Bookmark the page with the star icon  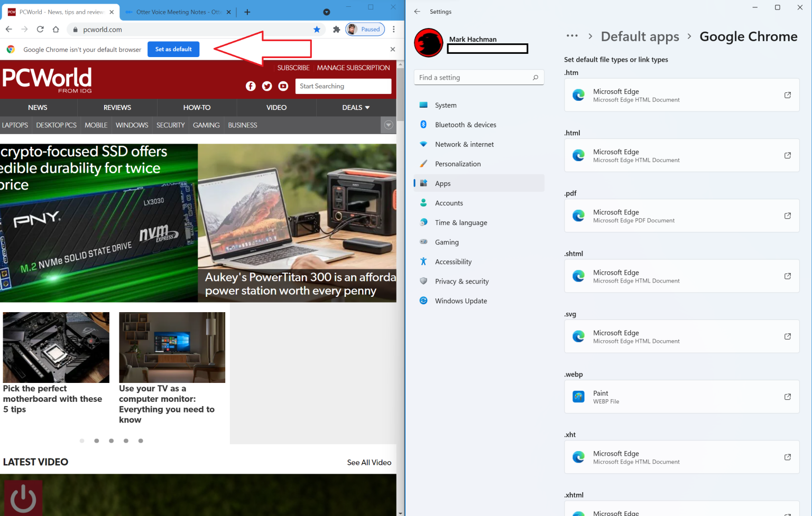[317, 30]
